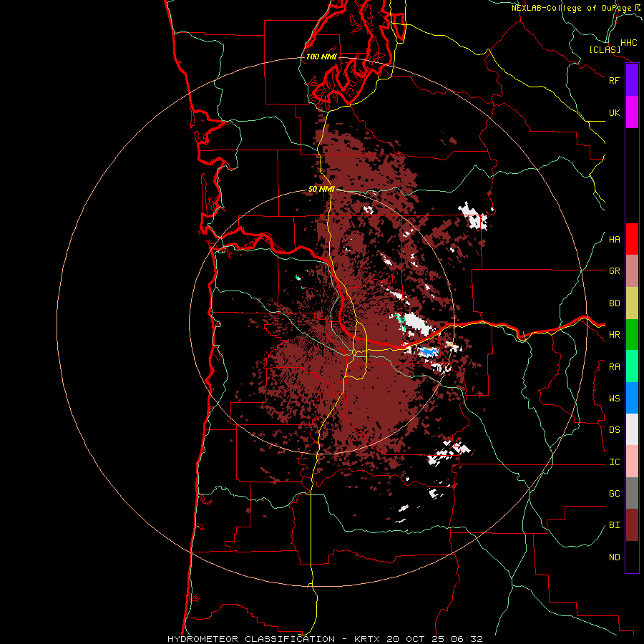Viewport: 644px width, 644px height.
Task: Click the blue wet snow echo patch
Action: pyautogui.click(x=428, y=351)
